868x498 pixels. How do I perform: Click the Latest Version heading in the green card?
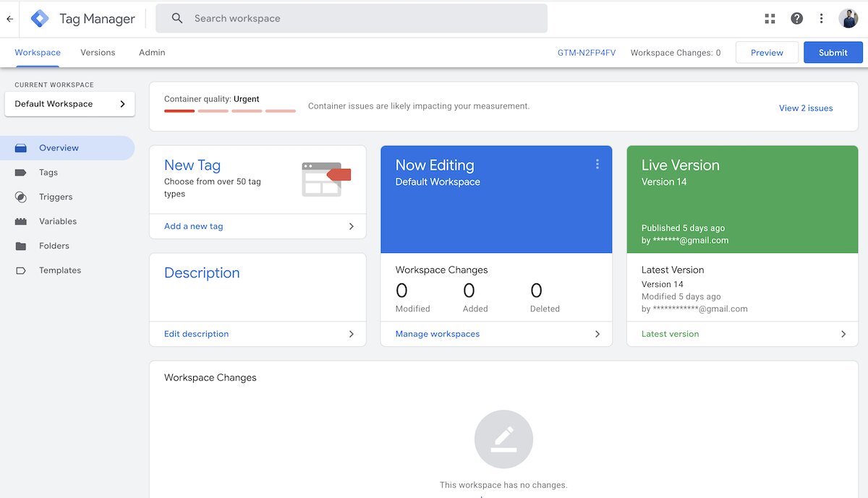point(673,270)
